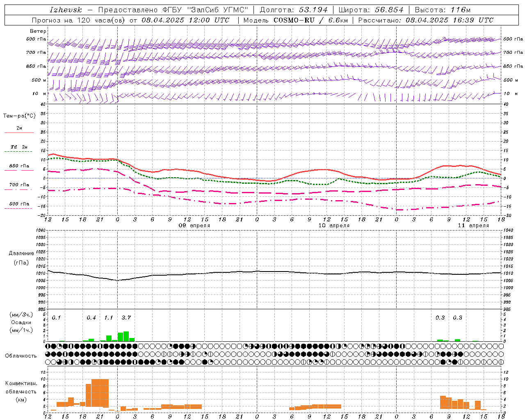Click the 'Тем-ра(°C)' temperature panel label
This screenshot has height=420, width=525.
(x=19, y=116)
